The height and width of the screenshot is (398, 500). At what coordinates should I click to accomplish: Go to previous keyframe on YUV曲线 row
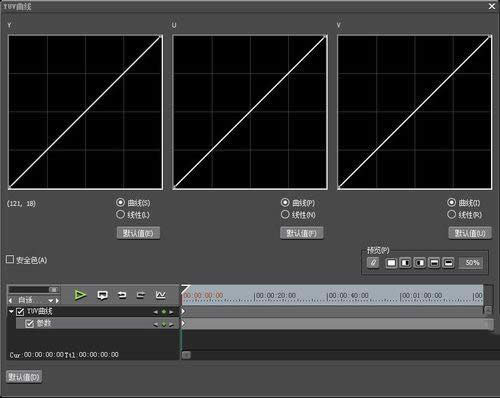pos(156,312)
